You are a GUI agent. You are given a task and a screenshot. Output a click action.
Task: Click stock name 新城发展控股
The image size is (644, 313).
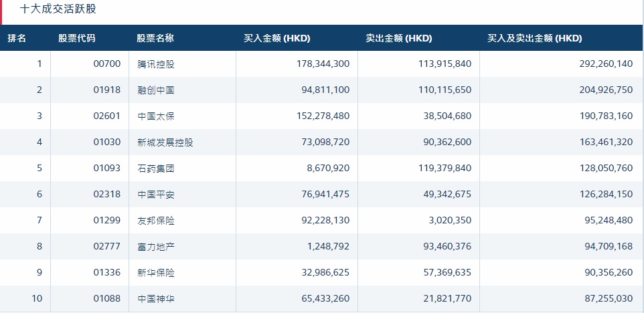(165, 142)
